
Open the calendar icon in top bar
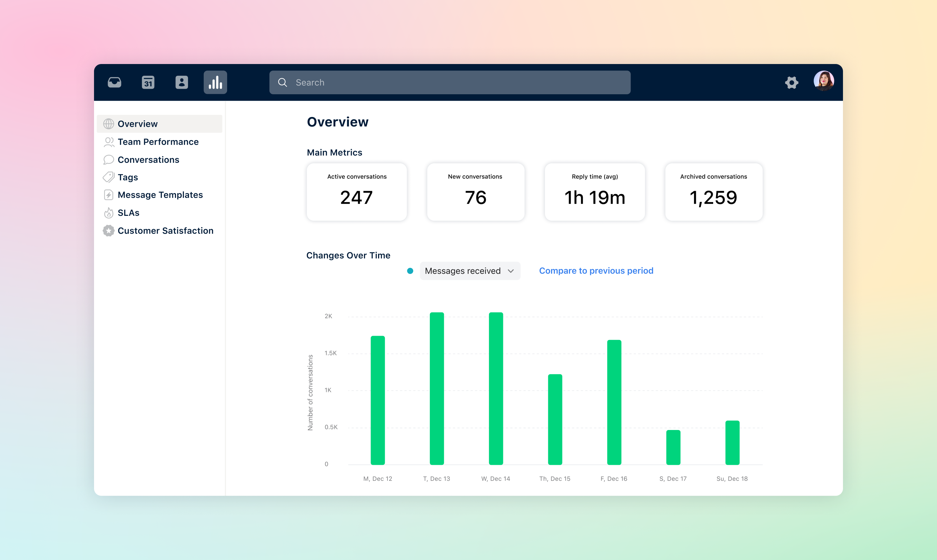(148, 82)
